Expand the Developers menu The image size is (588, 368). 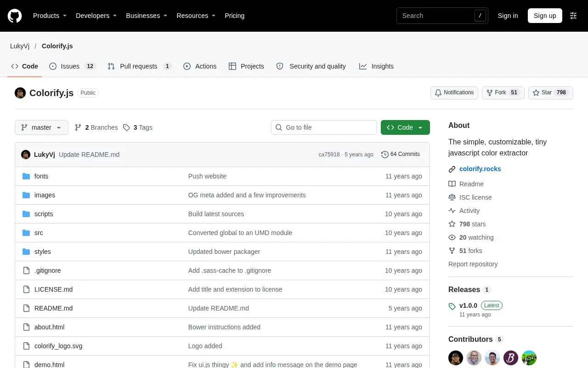(x=96, y=16)
